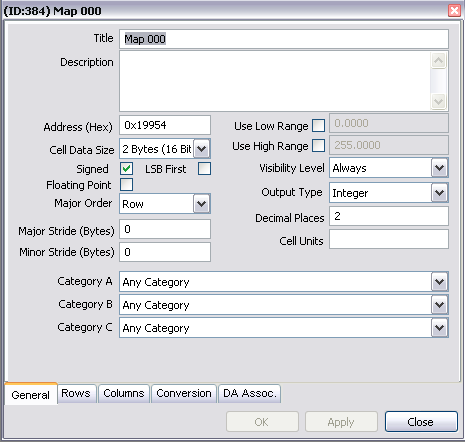Check the Floating Point option
Screen dimensions: 465x442
126,184
